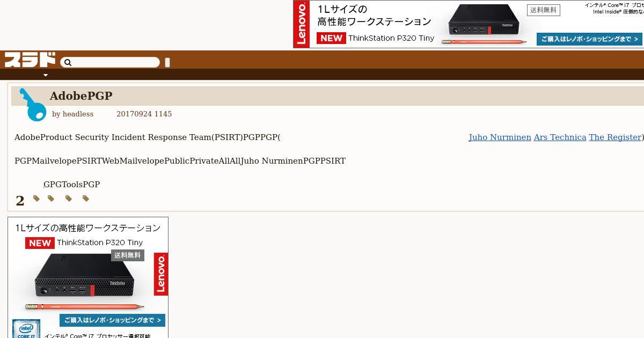The height and width of the screenshot is (338, 644).
Task: Expand the dropdown arrow under the logo
Action: [46, 75]
